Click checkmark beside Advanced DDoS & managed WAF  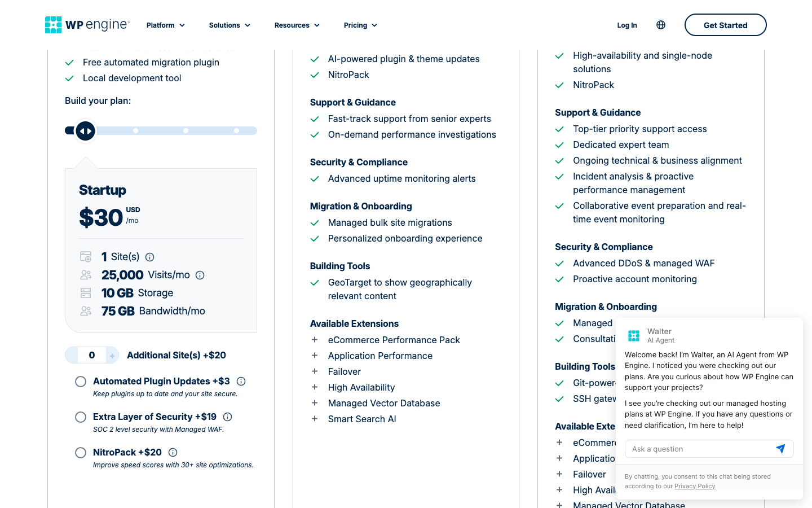pyautogui.click(x=559, y=264)
